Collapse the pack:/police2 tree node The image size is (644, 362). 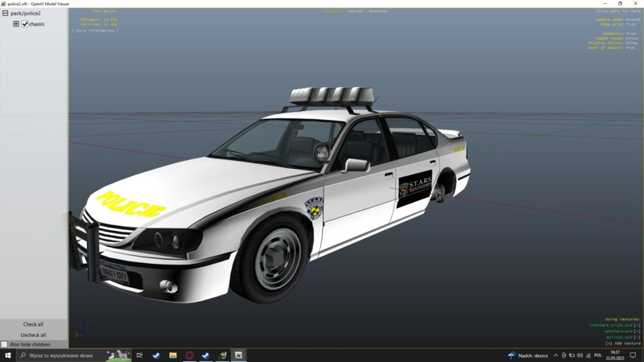click(5, 13)
